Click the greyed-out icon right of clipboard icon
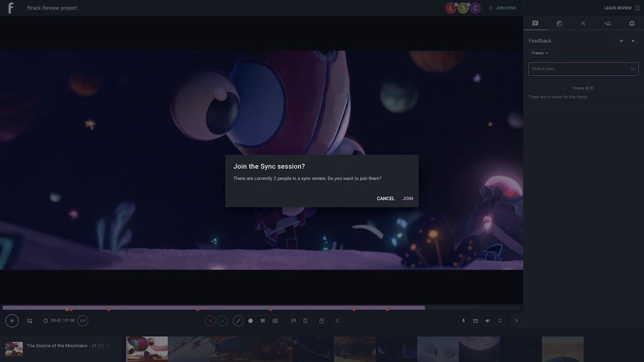The height and width of the screenshot is (362, 644). coord(338,321)
